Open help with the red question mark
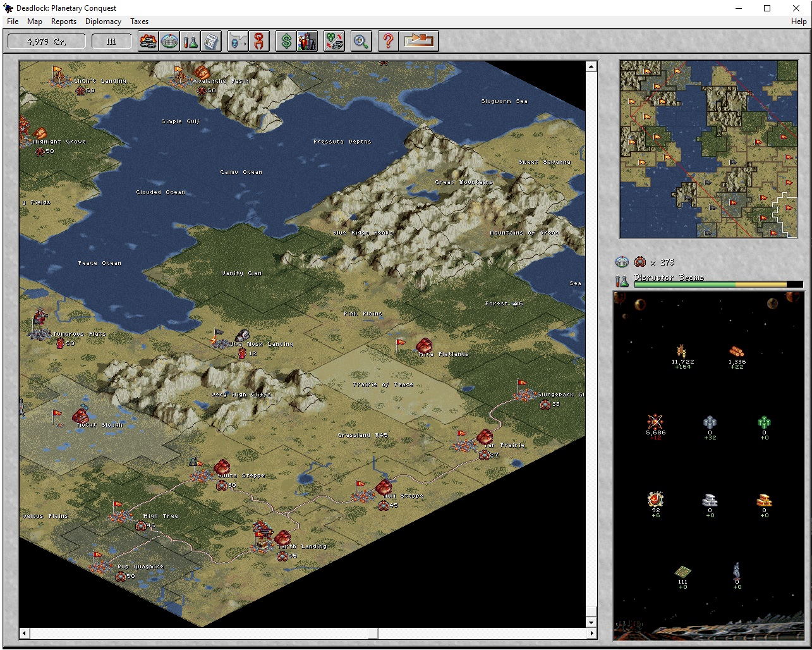The height and width of the screenshot is (650, 812). point(389,42)
